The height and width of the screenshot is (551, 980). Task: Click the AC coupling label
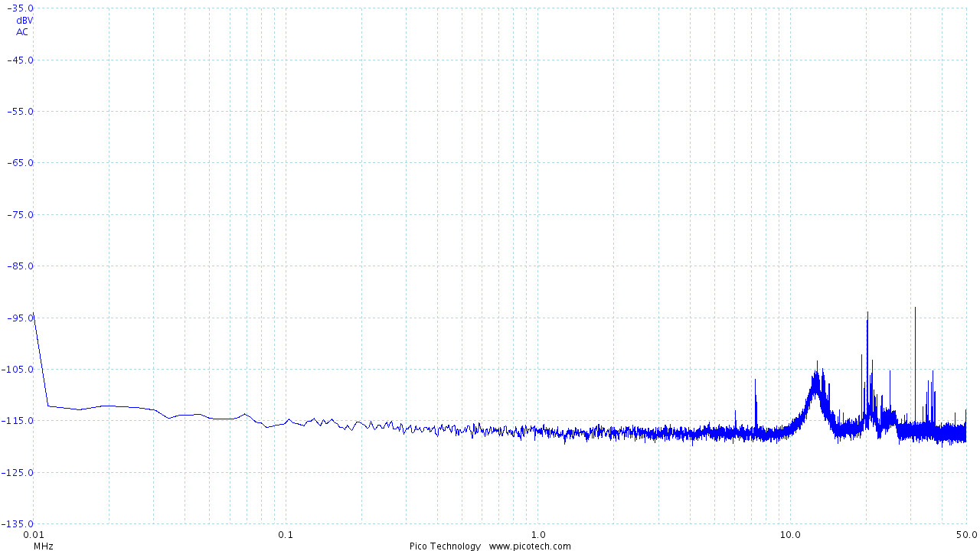coord(22,32)
